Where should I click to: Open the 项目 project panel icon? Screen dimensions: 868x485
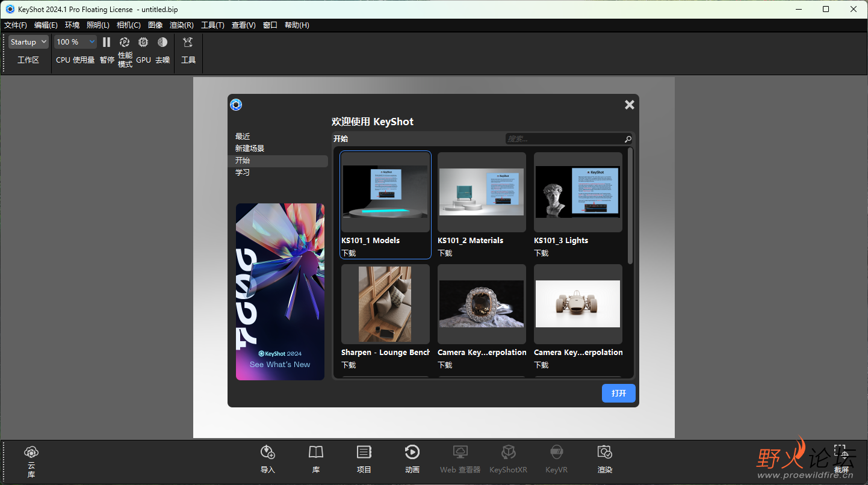click(364, 452)
